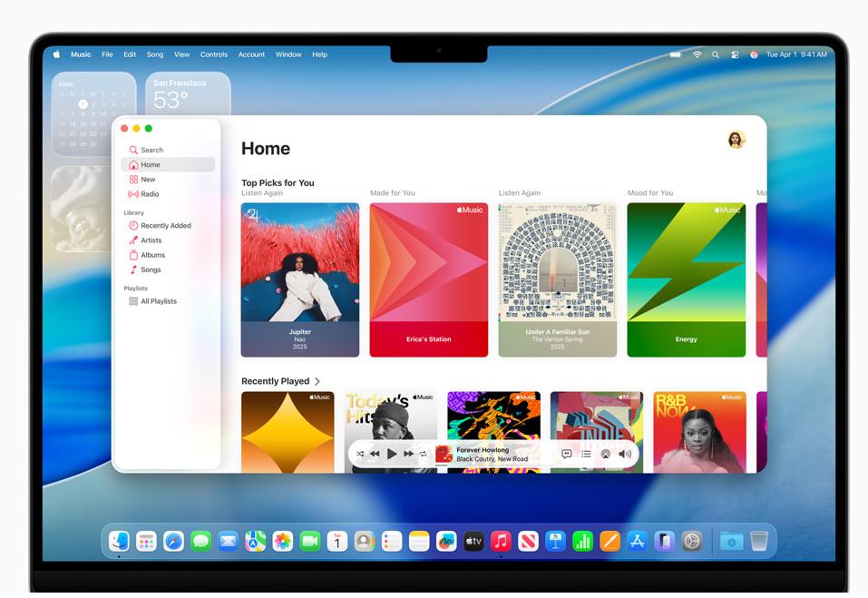Open Control Center in menu bar
868x598 pixels.
(735, 54)
